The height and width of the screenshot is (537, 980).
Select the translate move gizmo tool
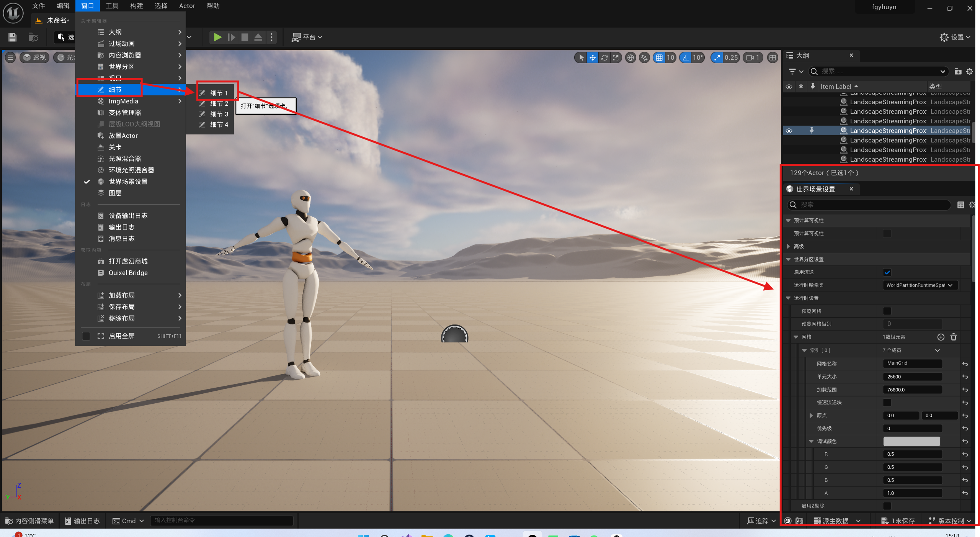[593, 57]
